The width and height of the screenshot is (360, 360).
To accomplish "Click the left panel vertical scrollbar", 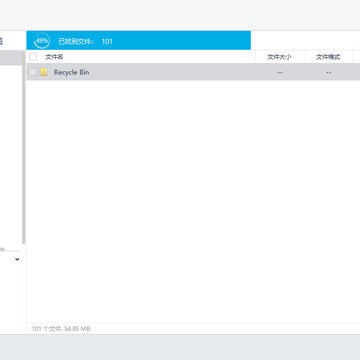I will [24, 147].
